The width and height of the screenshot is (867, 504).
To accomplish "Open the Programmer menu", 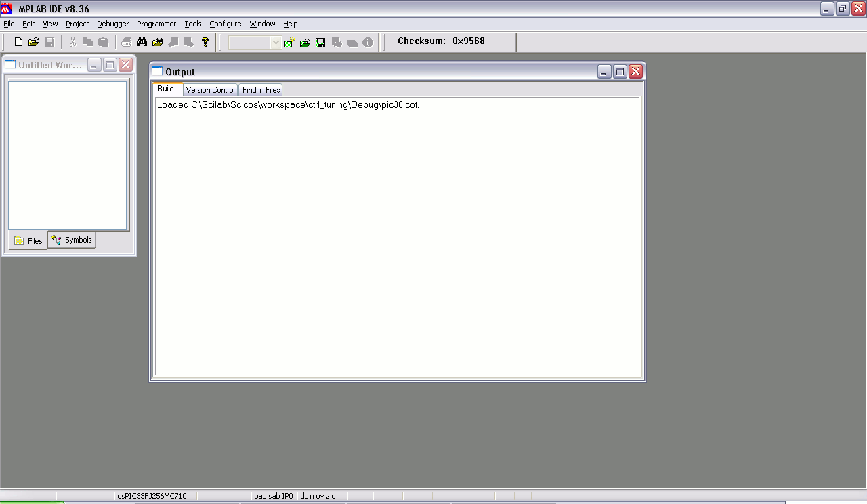I will [156, 24].
